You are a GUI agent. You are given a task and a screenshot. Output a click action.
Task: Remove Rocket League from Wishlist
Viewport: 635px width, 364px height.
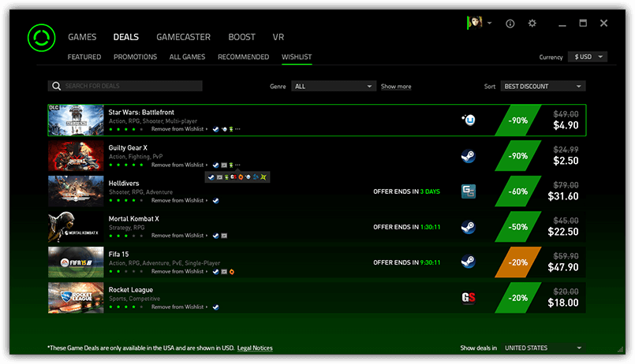coord(177,307)
